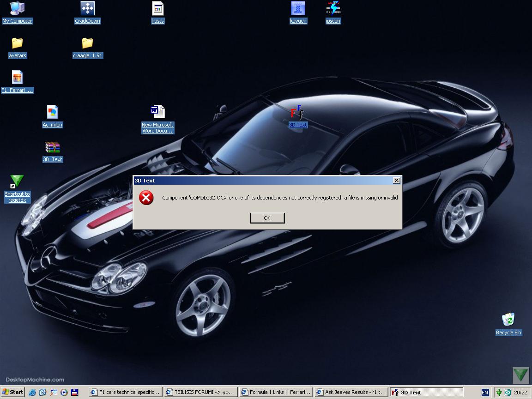The image size is (532, 399).
Task: Open the Recycle Bin
Action: [508, 319]
